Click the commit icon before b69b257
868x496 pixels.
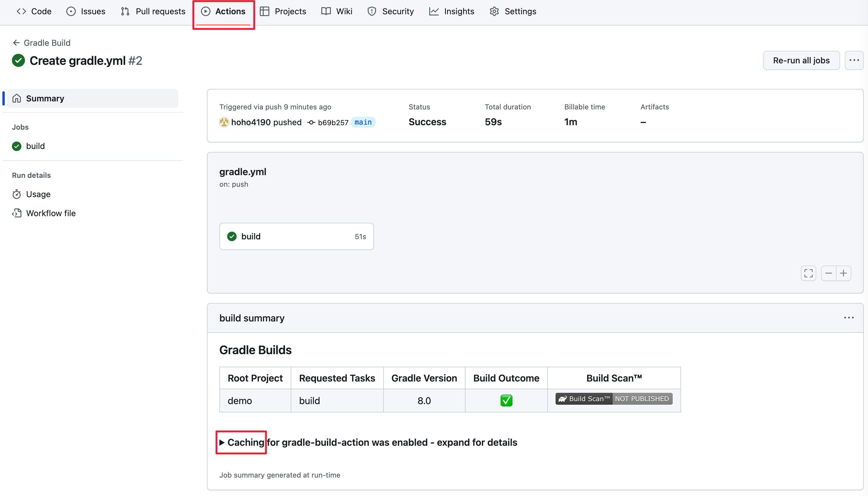pyautogui.click(x=311, y=122)
